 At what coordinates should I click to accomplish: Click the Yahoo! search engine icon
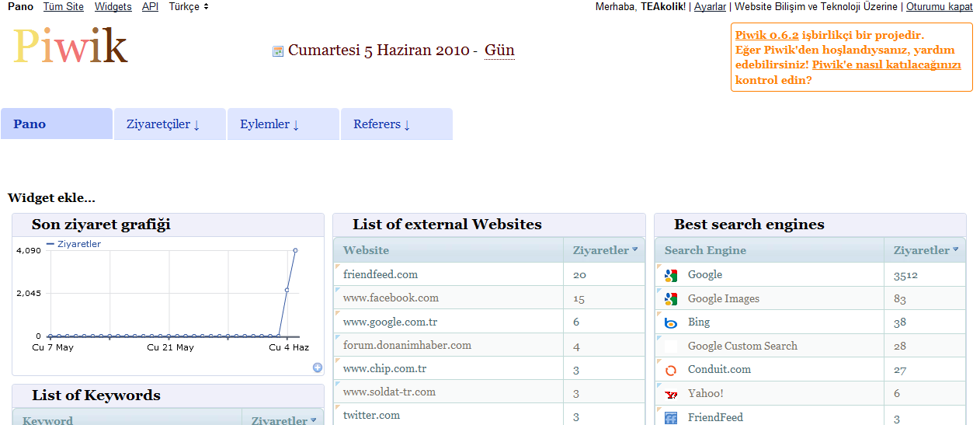671,394
